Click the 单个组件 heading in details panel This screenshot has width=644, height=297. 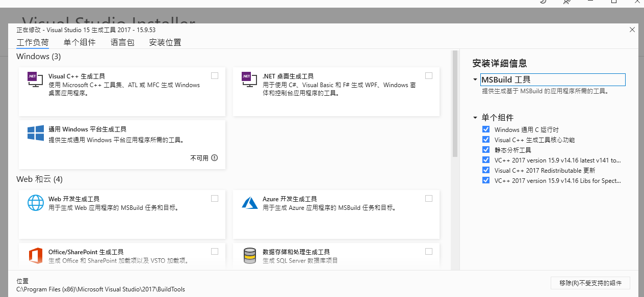click(x=498, y=118)
